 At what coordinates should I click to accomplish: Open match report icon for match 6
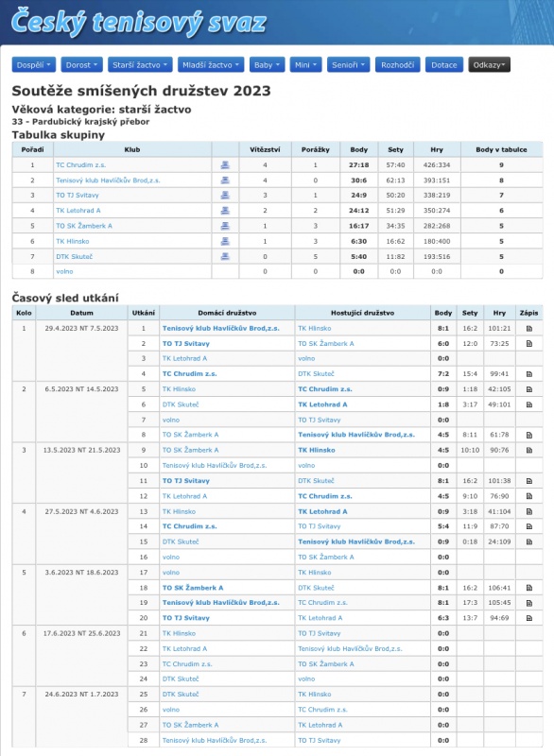pyautogui.click(x=528, y=404)
